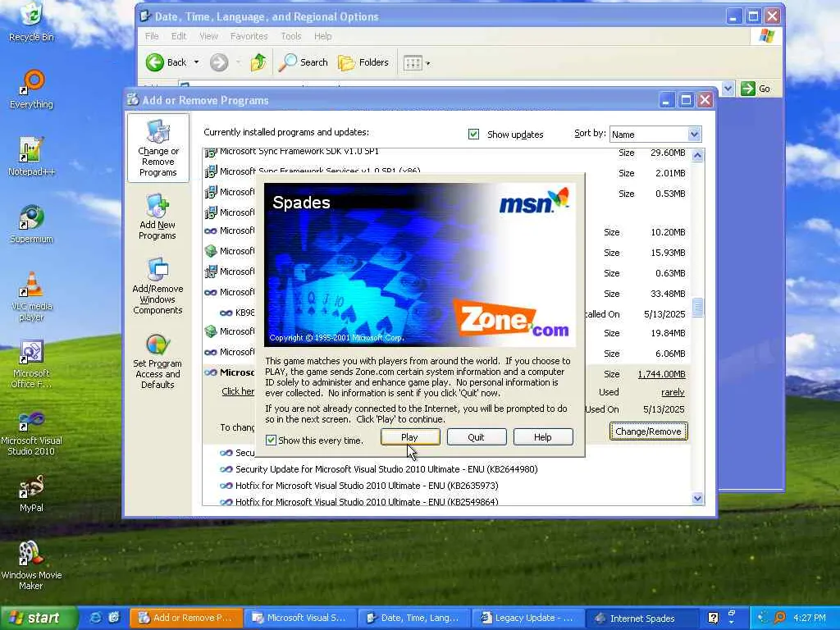Screen dimensions: 840x630
Task: Click the Go button beside address bar
Action: (x=756, y=89)
